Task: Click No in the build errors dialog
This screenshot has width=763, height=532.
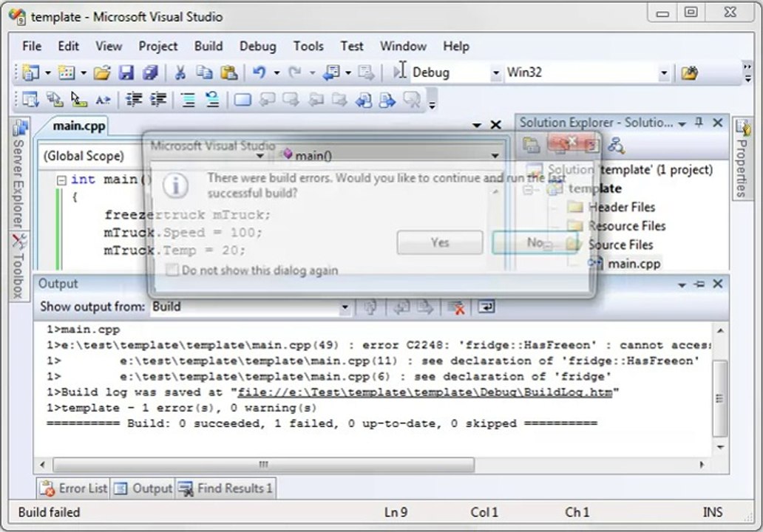Action: 535,242
